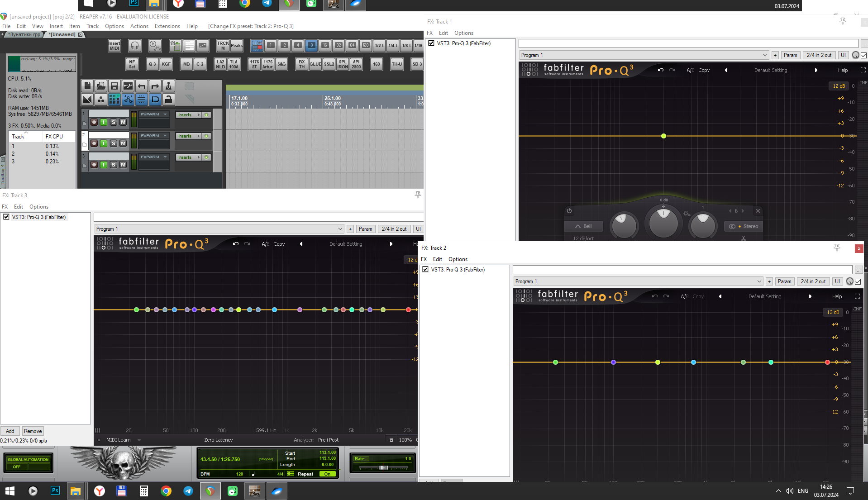Open Program 1 preset dropdown in FX: Track 1
Image resolution: width=868 pixels, height=500 pixels.
click(644, 55)
